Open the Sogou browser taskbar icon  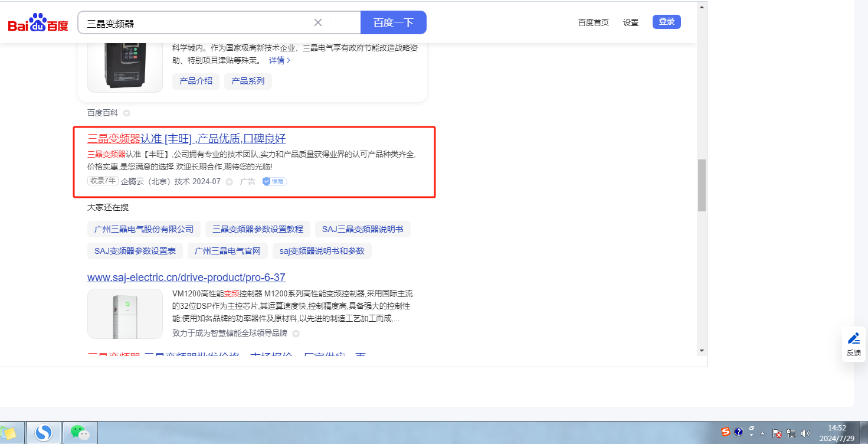click(44, 433)
